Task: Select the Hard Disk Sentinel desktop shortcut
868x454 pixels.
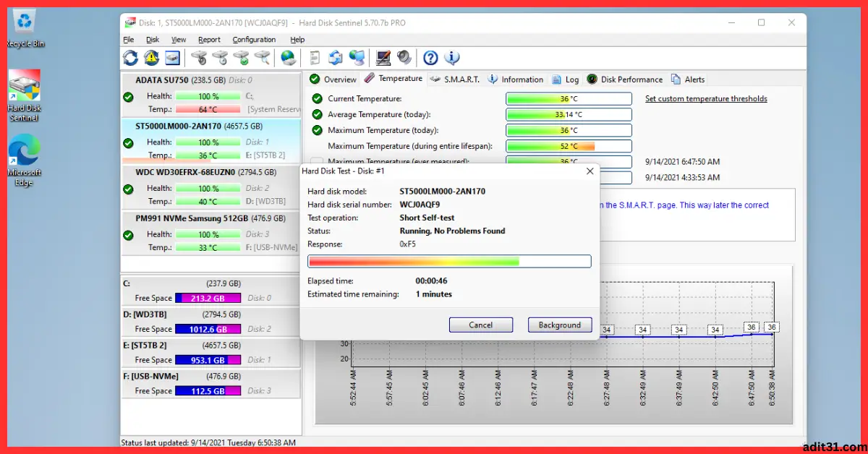Action: tap(25, 95)
